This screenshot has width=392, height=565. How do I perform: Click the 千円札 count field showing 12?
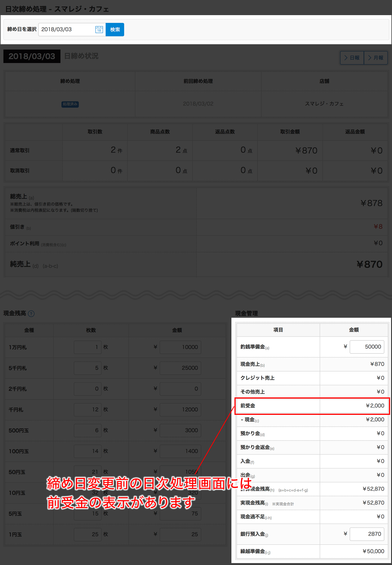(x=88, y=409)
